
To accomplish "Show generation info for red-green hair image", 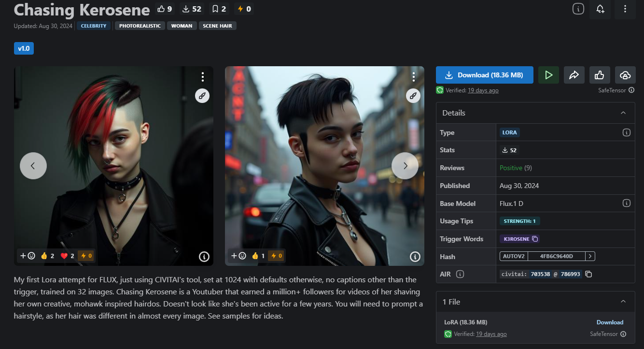I will coord(204,257).
